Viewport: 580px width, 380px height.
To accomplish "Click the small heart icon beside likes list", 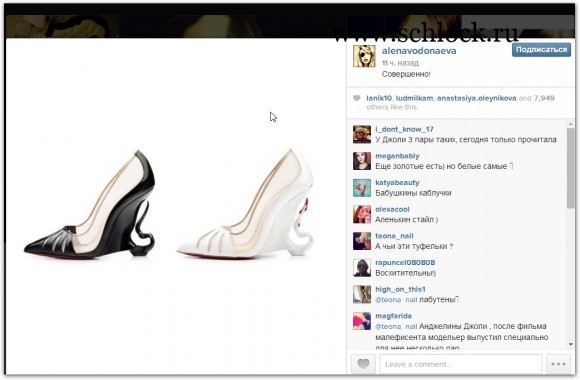I will [x=357, y=98].
